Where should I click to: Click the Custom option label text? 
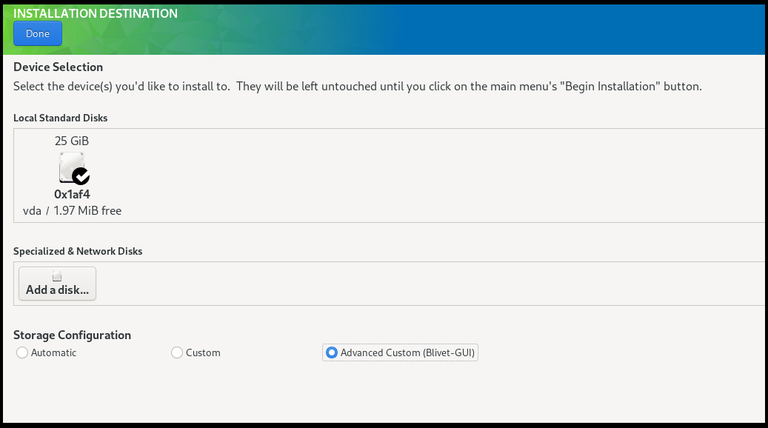tap(203, 353)
